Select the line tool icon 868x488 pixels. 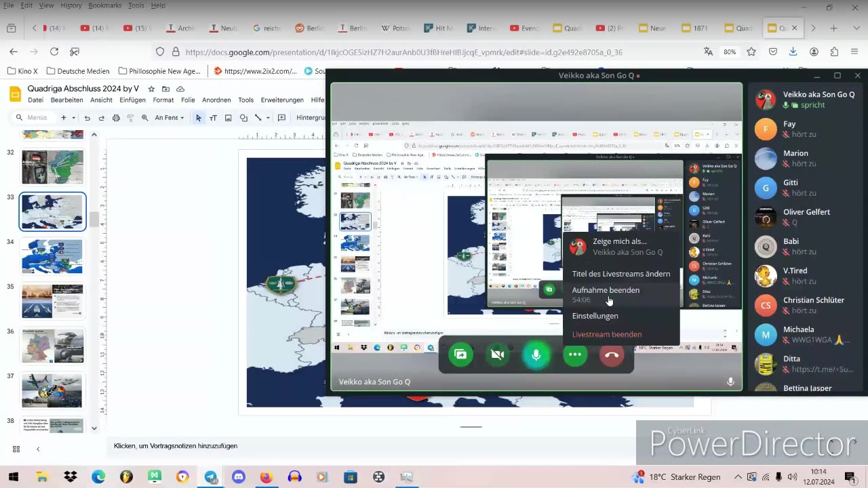point(258,118)
